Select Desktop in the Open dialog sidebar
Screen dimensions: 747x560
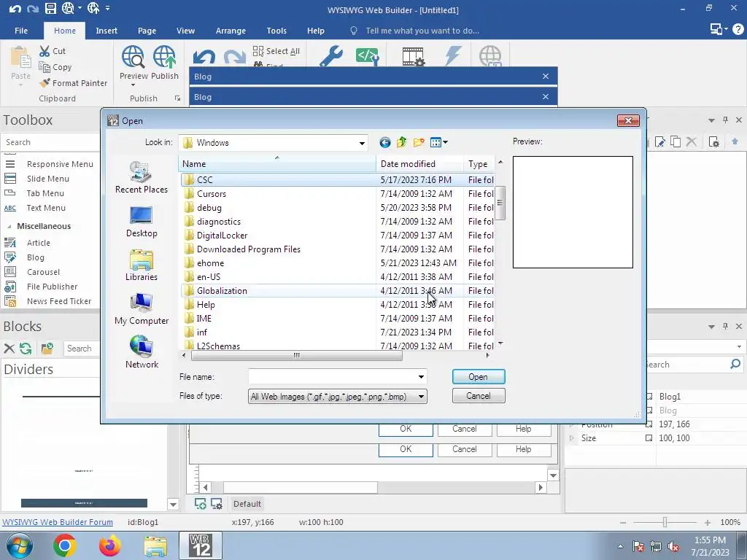click(142, 222)
